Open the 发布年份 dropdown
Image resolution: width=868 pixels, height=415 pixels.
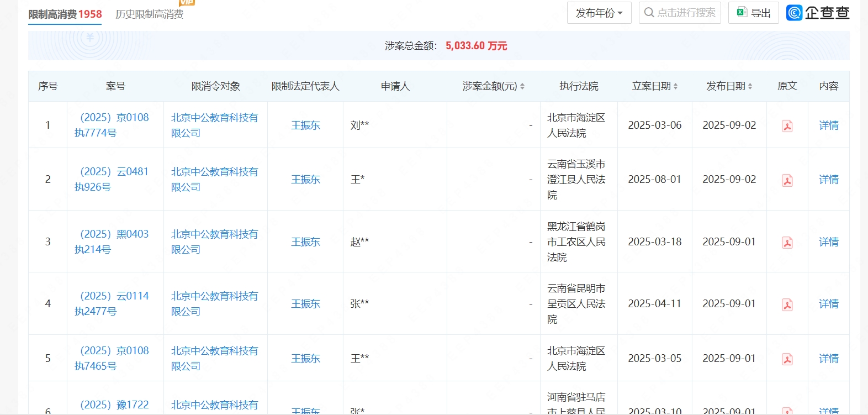click(x=599, y=13)
